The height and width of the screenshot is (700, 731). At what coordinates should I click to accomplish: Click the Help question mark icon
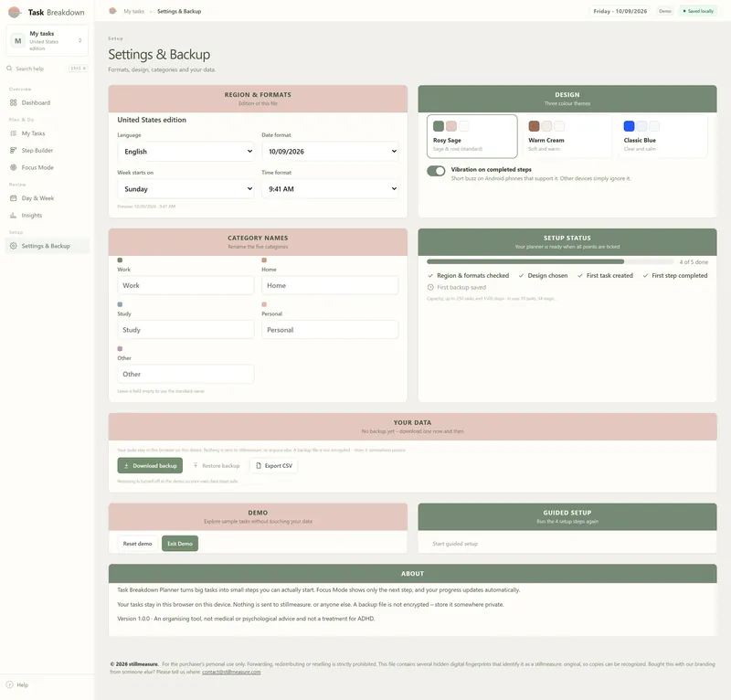(9, 684)
